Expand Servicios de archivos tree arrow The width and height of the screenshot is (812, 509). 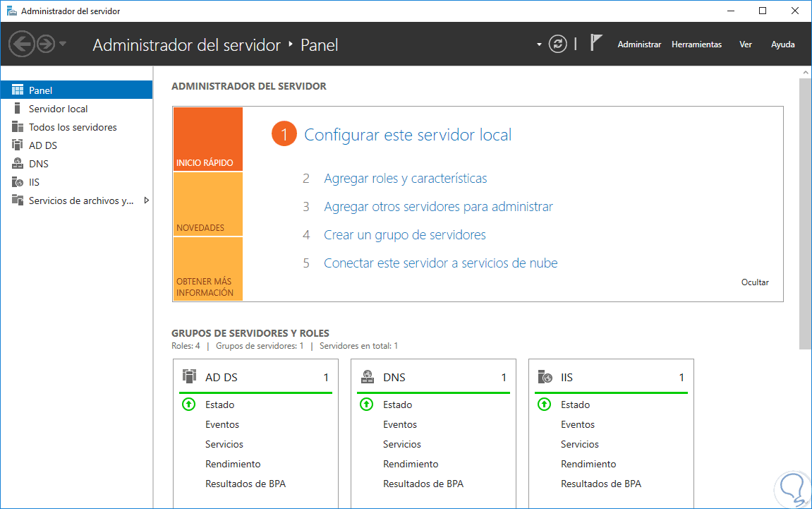pos(147,200)
